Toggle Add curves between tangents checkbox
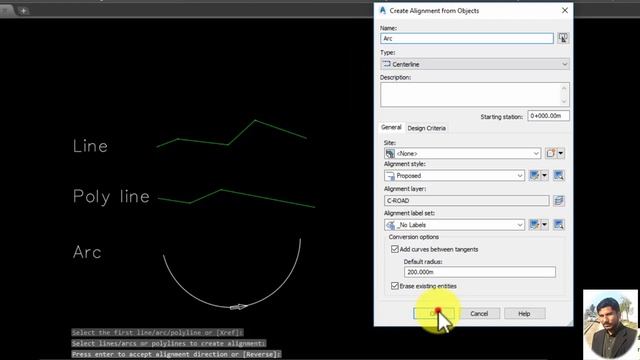This screenshot has width=640, height=360. pos(395,249)
